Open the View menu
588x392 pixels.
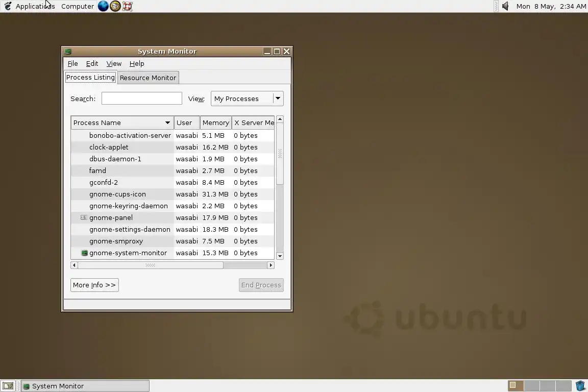[114, 63]
